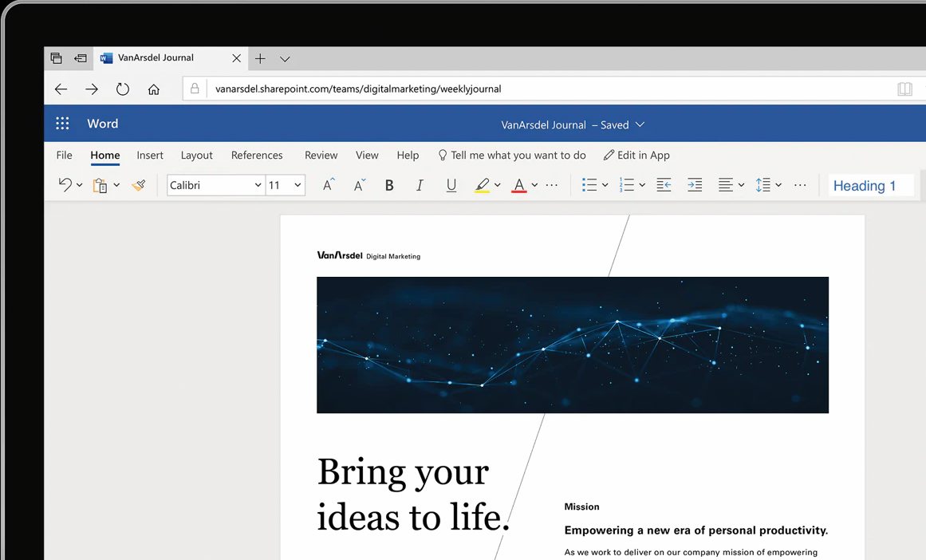The image size is (926, 560).
Task: Click the VanArsdel Digital Marketing logo
Action: [x=368, y=255]
